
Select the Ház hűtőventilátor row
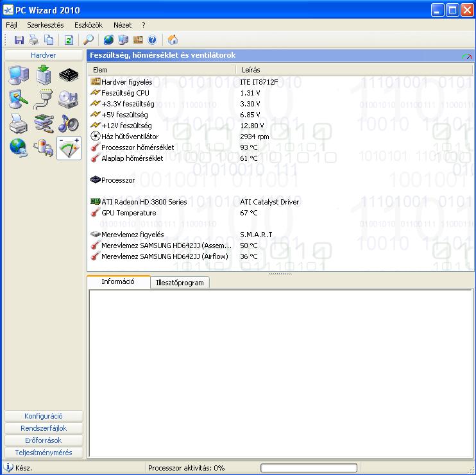280,137
